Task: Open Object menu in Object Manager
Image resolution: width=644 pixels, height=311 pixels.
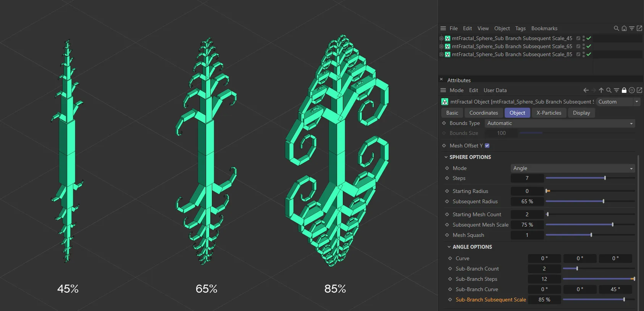Action: point(502,28)
